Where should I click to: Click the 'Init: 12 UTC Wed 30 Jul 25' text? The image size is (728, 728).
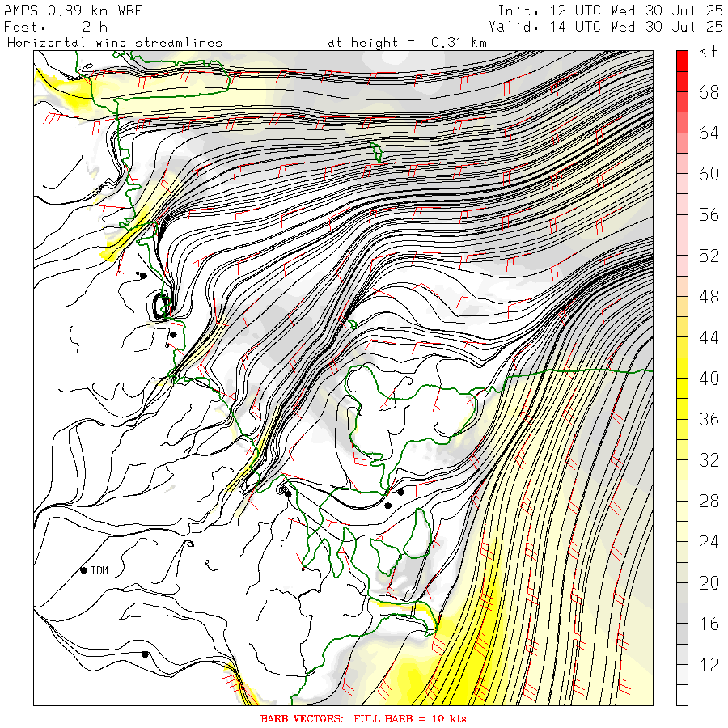point(610,11)
